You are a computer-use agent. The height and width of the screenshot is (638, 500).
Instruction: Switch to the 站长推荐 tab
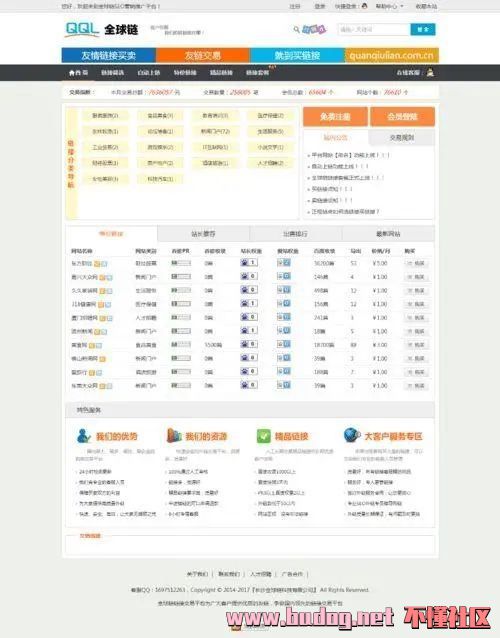[203, 234]
